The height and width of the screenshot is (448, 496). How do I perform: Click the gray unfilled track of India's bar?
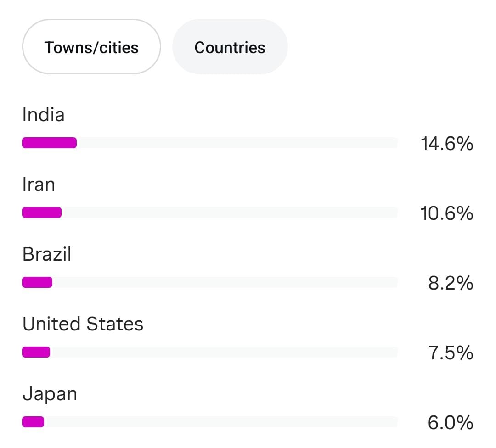[x=237, y=143]
